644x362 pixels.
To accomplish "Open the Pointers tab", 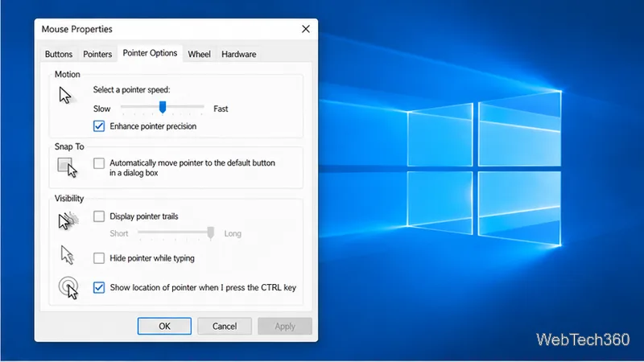I will [x=97, y=54].
